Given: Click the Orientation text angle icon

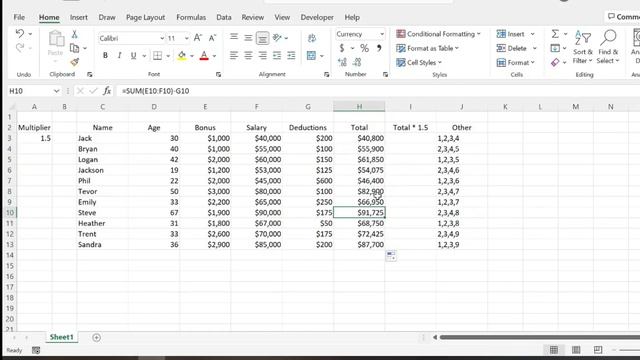Looking at the screenshot, I should (x=277, y=38).
